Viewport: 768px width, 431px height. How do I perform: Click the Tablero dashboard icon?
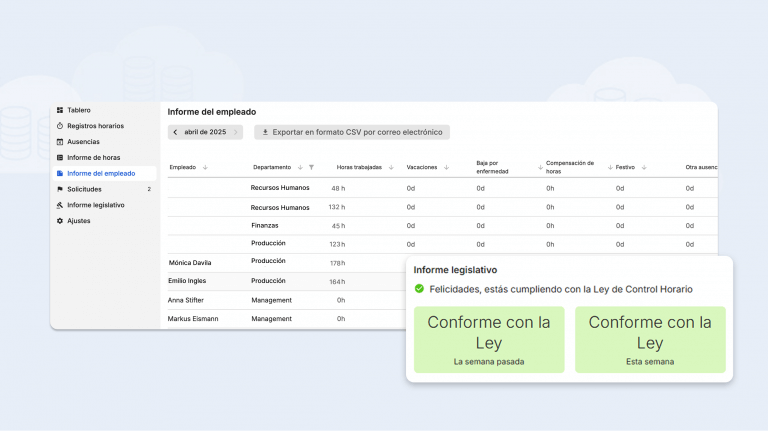[60, 110]
